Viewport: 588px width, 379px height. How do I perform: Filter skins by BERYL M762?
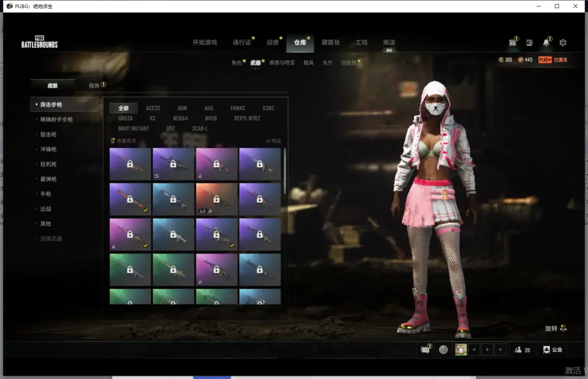pos(247,119)
